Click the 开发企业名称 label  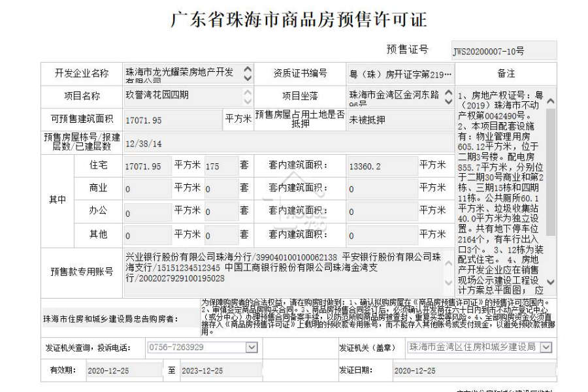(x=82, y=73)
